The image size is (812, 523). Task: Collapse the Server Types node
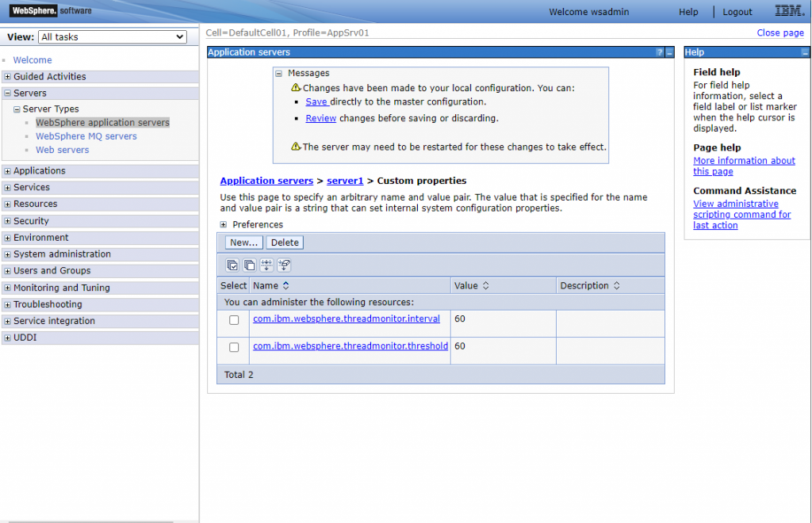[17, 109]
